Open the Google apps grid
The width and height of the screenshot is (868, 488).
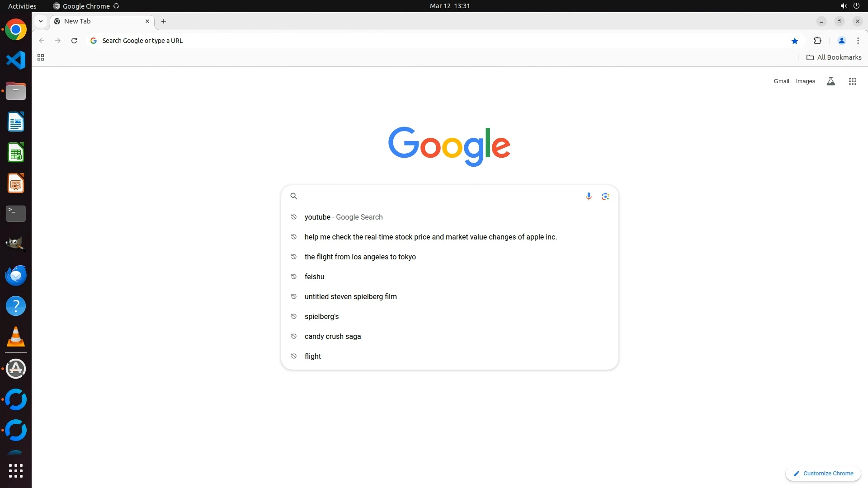852,81
